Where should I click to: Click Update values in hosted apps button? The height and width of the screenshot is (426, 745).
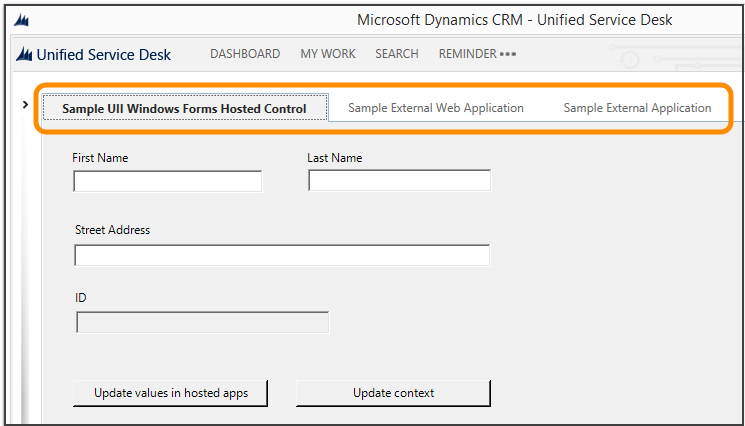coord(170,393)
